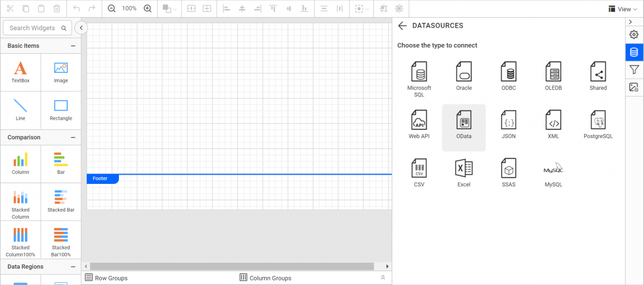Click the Cut scissors icon
644x285 pixels.
(x=11, y=9)
